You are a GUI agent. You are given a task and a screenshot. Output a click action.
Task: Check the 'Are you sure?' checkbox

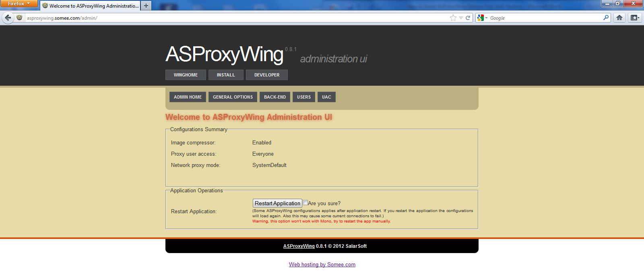pos(305,203)
